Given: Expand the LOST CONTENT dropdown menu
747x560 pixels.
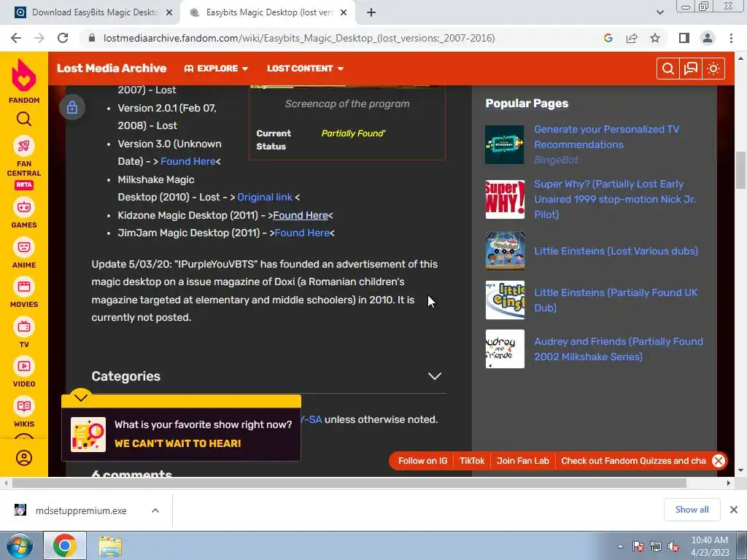Looking at the screenshot, I should (x=306, y=69).
